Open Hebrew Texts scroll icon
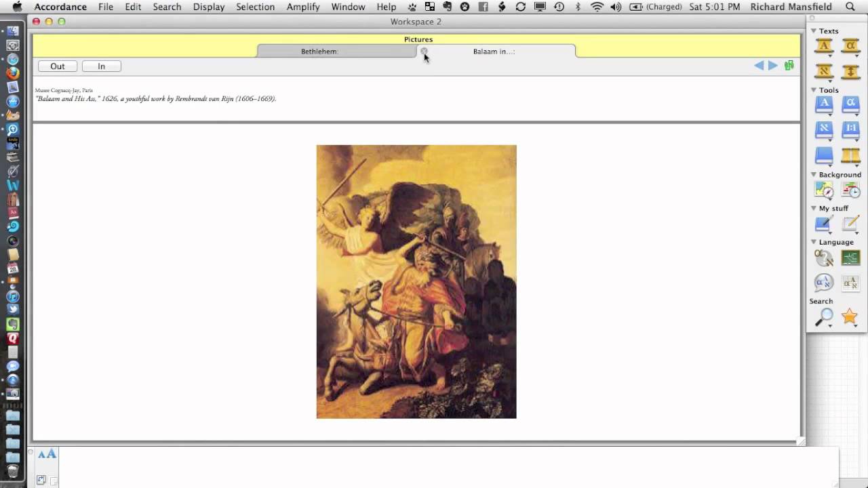 pyautogui.click(x=824, y=71)
